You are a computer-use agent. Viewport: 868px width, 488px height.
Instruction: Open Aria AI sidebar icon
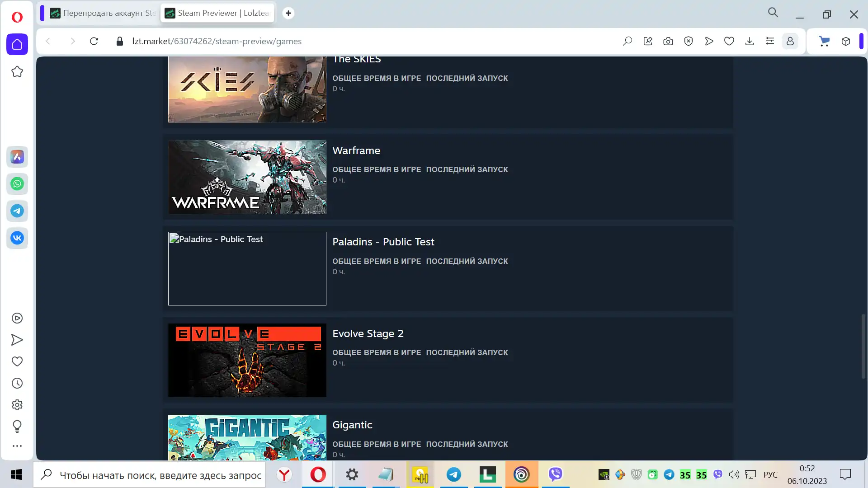pos(17,157)
